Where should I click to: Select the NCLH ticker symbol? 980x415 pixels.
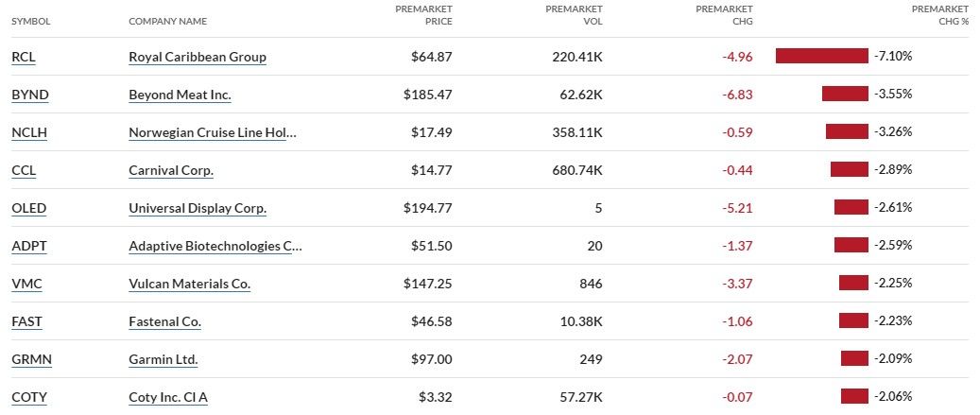click(29, 132)
